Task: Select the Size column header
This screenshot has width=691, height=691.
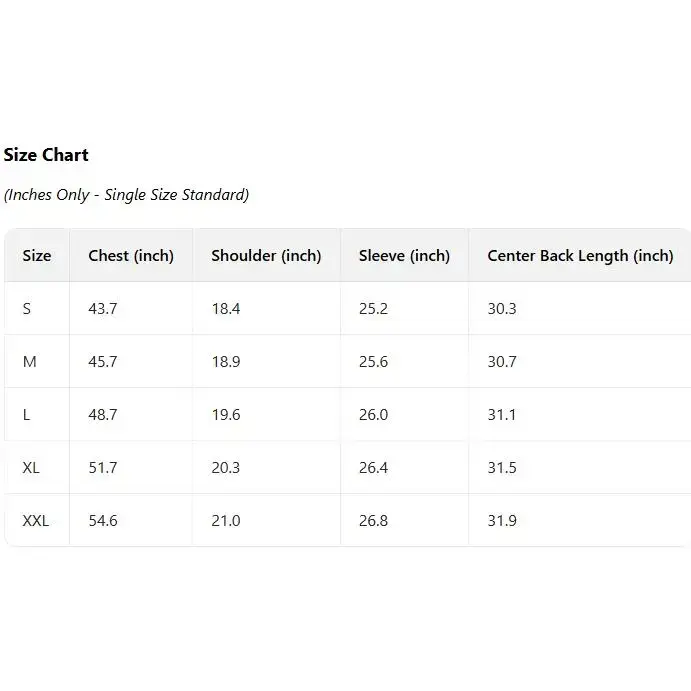Action: point(37,256)
